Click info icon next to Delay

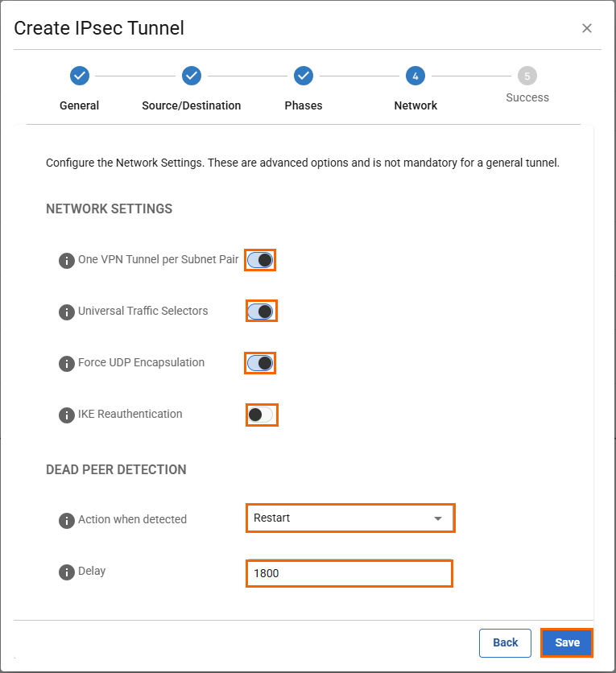click(67, 572)
